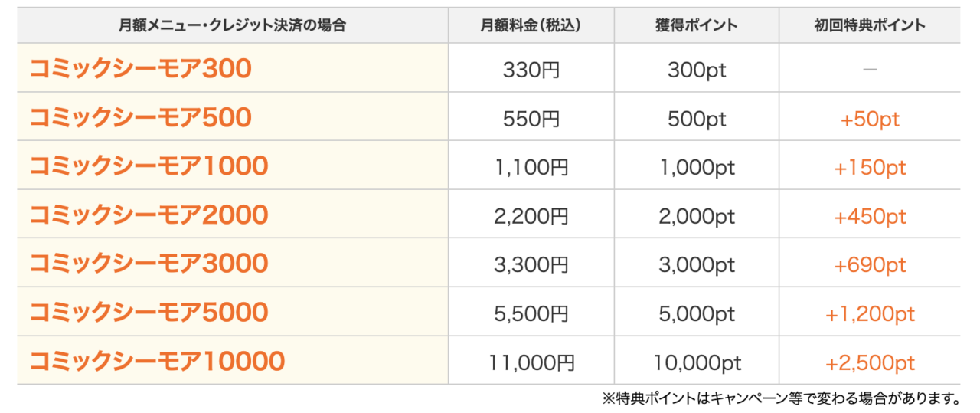The height and width of the screenshot is (413, 980).
Task: Select the コミックシーモア3000 plan row
Action: pos(149,264)
